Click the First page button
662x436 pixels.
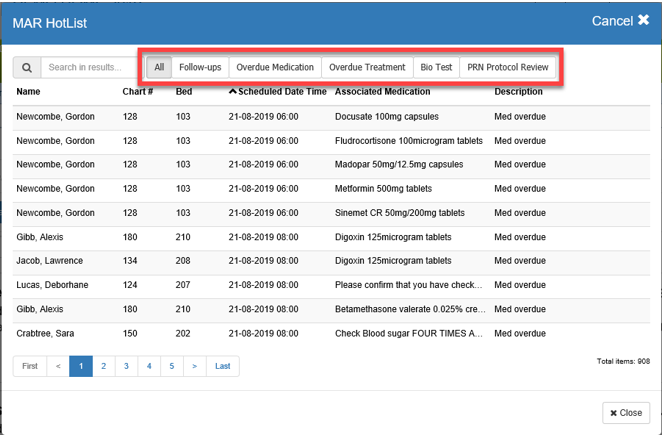click(30, 366)
